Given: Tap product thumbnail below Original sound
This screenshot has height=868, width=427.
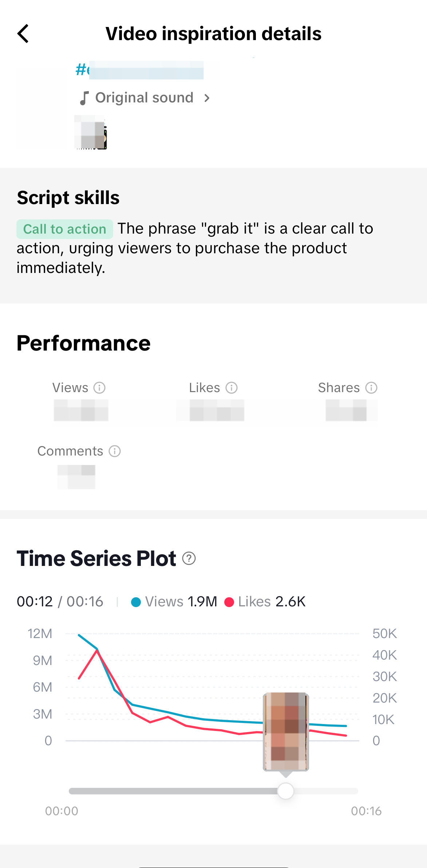Looking at the screenshot, I should coord(91,133).
